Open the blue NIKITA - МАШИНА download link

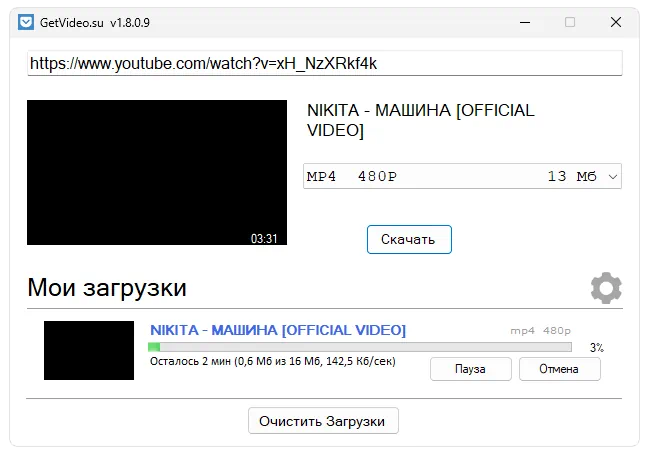tap(278, 330)
